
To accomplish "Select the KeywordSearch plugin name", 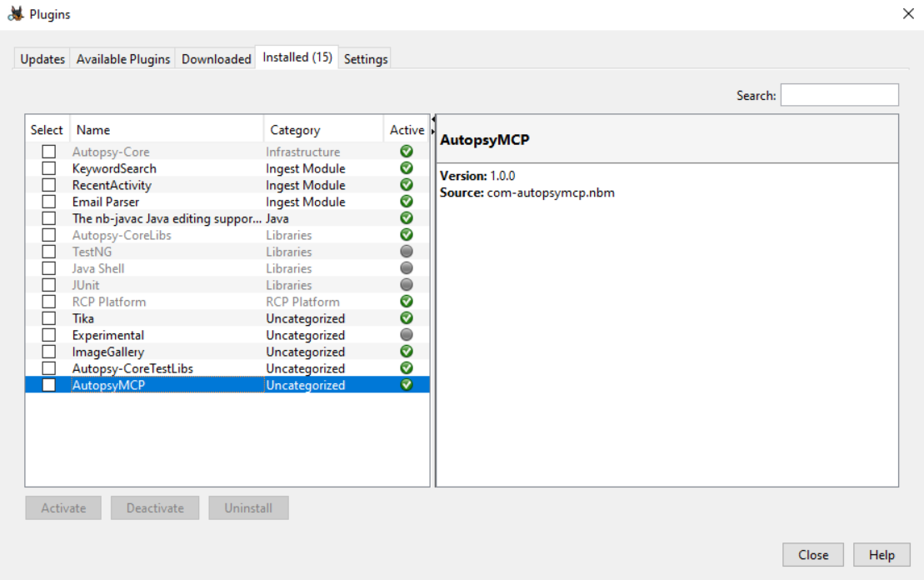I will (x=114, y=168).
